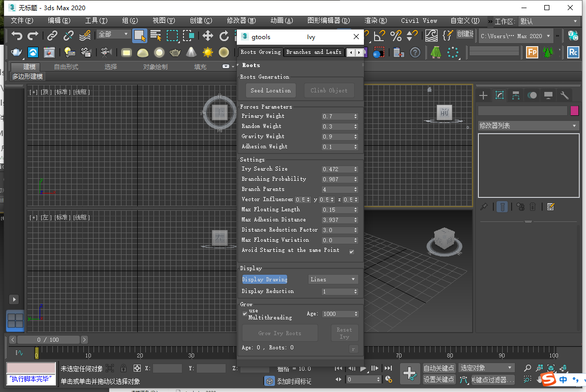The image size is (586, 392).
Task: Click the Redo arrow icon
Action: pyautogui.click(x=33, y=36)
